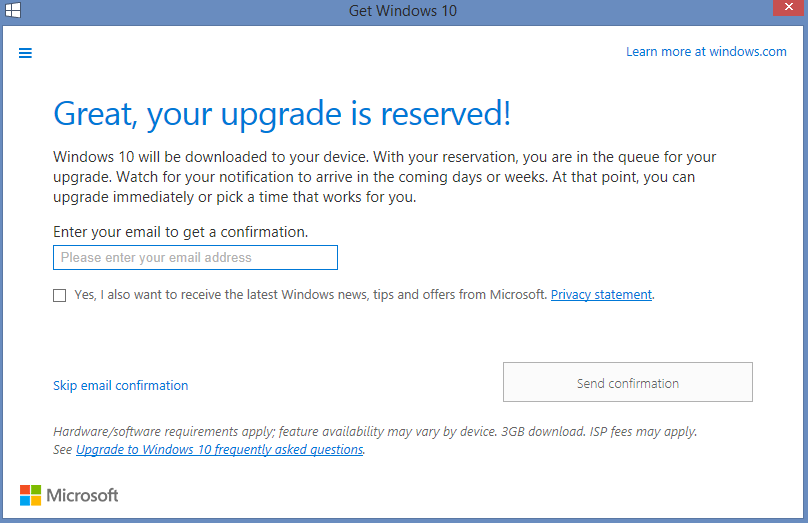The width and height of the screenshot is (808, 523).
Task: Click the Send confirmation button
Action: [628, 382]
